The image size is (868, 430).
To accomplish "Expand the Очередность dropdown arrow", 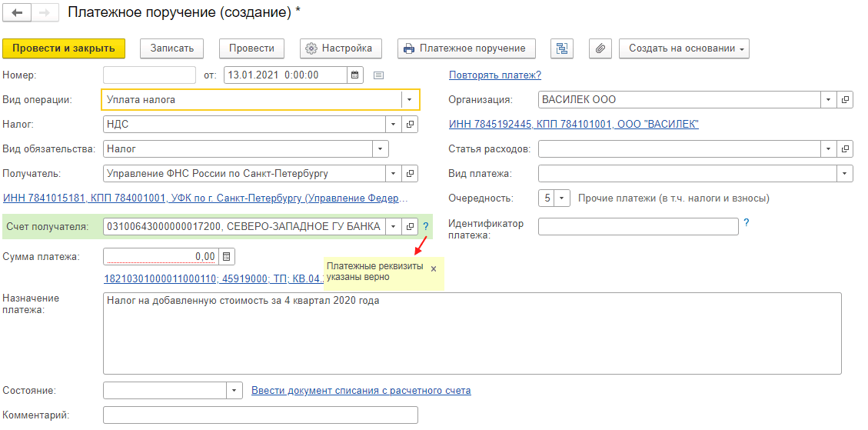I will click(x=562, y=198).
